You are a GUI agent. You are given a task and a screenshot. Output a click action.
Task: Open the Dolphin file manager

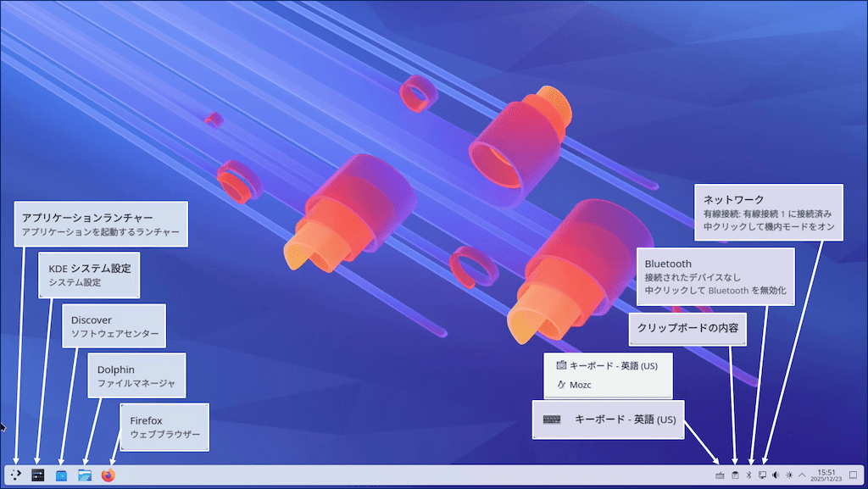pos(84,475)
